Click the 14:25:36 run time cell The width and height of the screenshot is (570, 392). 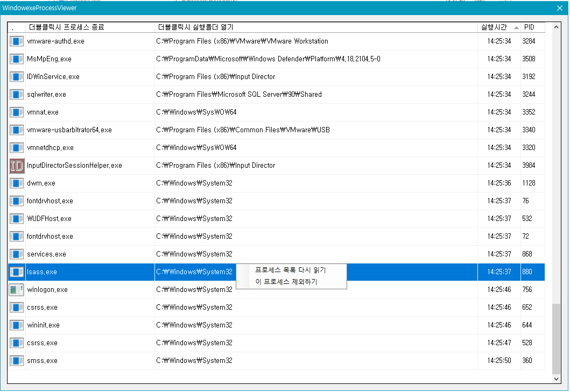tap(499, 183)
